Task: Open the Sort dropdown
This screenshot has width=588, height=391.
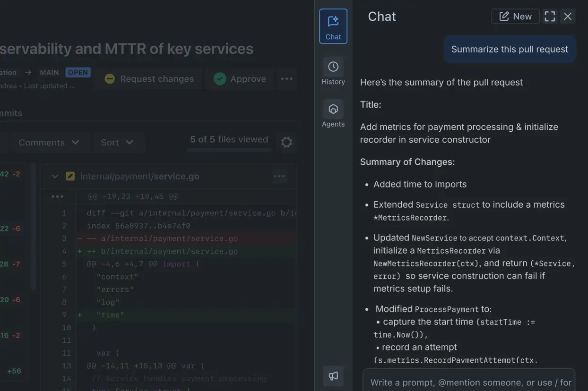Action: tap(117, 142)
